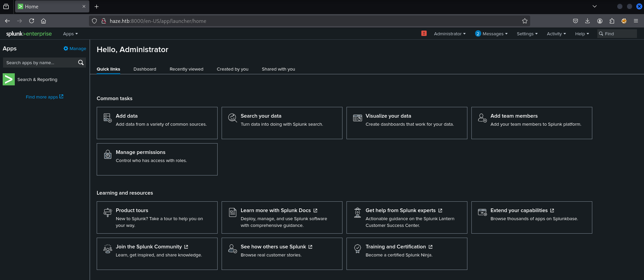Open the Add team members card
Image resolution: width=644 pixels, height=280 pixels.
coord(532,123)
